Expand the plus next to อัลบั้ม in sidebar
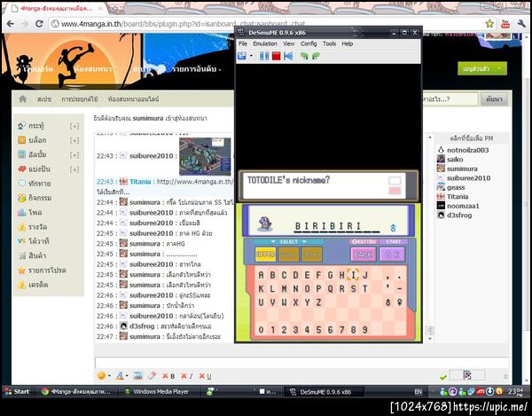This screenshot has width=532, height=416. pyautogui.click(x=74, y=155)
